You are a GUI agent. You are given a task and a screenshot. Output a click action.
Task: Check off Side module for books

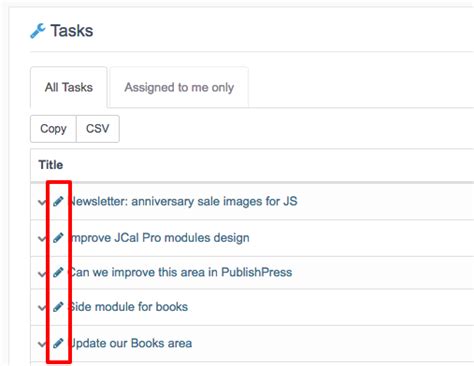42,308
